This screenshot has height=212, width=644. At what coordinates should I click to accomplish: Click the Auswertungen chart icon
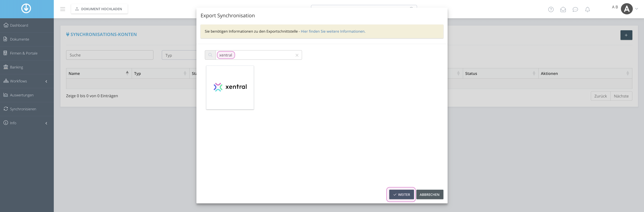tap(6, 95)
